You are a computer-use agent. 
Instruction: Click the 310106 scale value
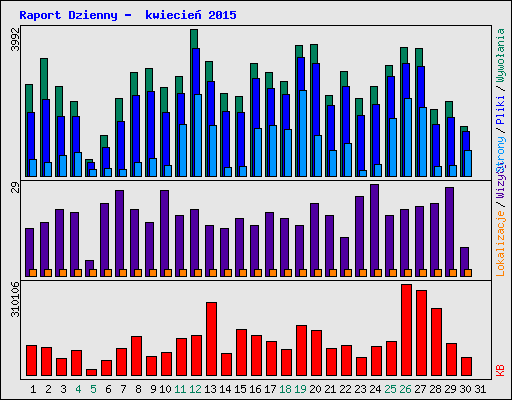[16, 299]
